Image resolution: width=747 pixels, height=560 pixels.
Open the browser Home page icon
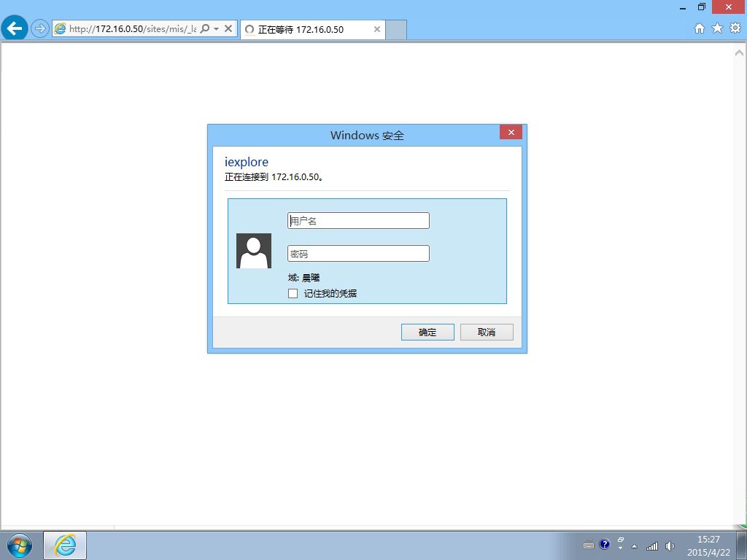coord(700,28)
